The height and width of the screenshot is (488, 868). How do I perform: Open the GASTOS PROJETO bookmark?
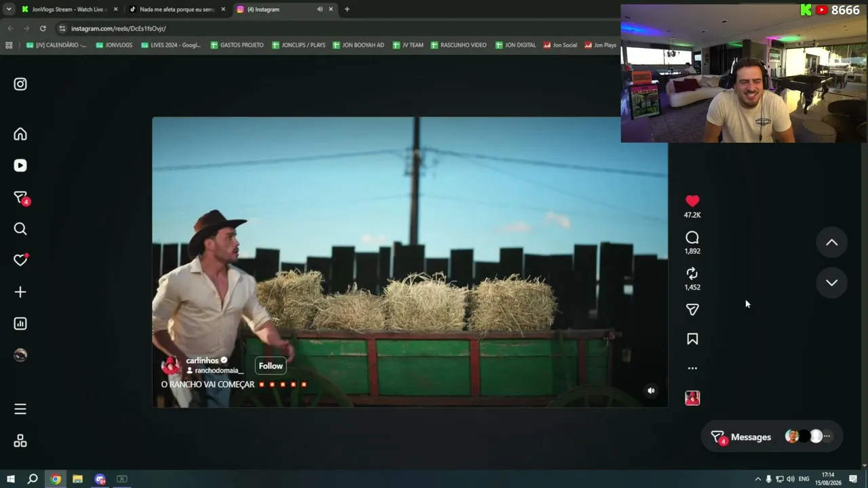coord(237,45)
